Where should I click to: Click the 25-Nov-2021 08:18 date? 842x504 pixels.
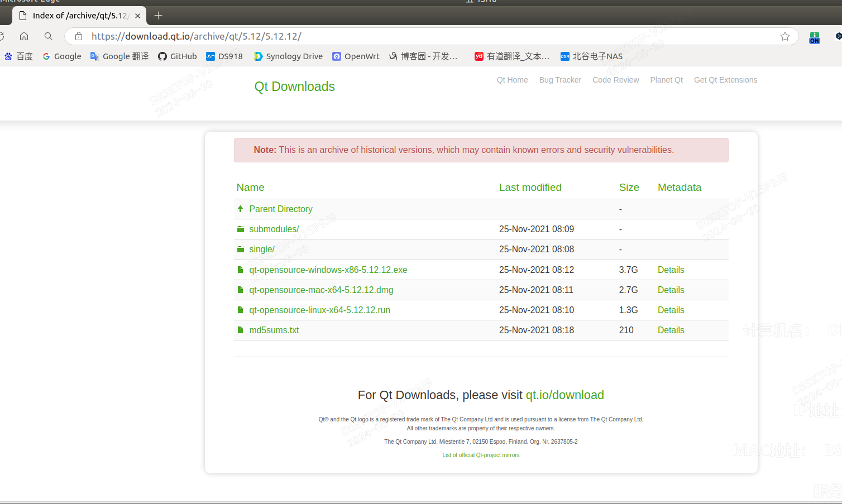point(536,330)
